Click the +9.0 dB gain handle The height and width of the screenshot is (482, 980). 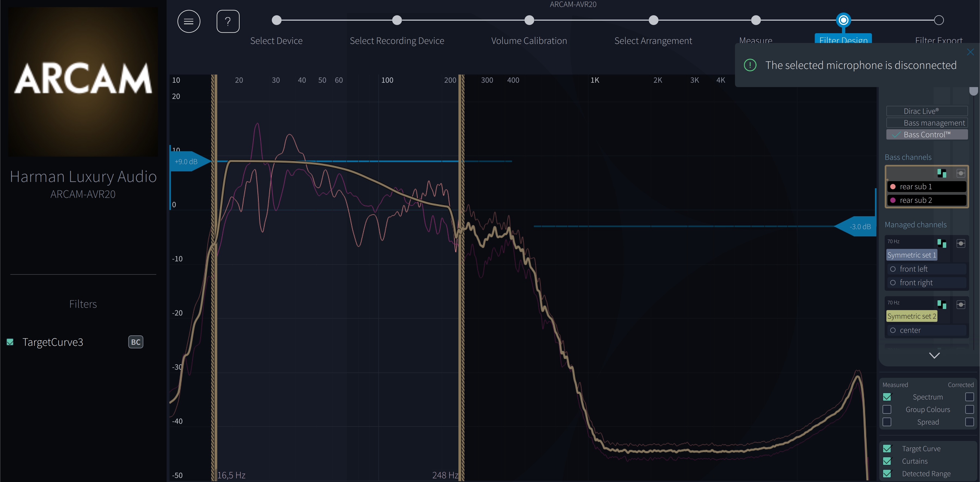[x=190, y=162]
